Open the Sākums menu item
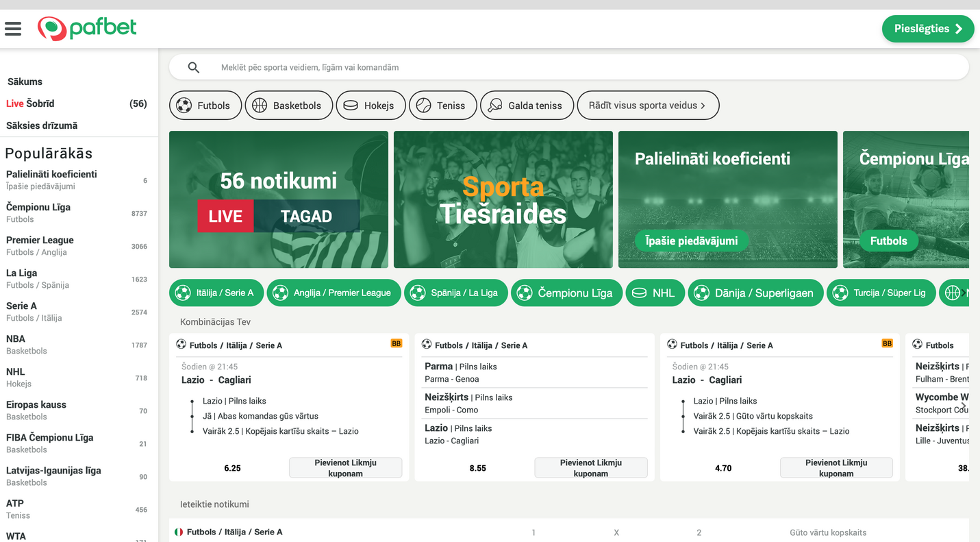The height and width of the screenshot is (542, 980). [x=25, y=82]
